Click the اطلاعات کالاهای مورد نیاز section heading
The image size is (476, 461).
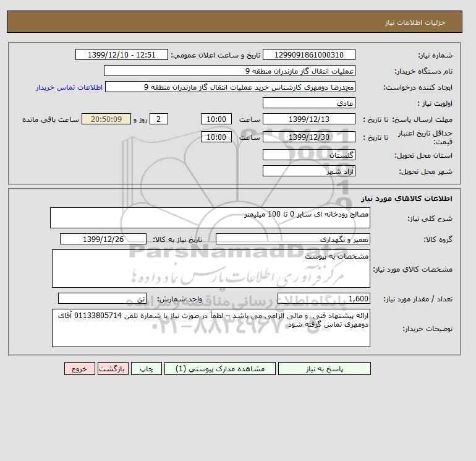click(407, 199)
